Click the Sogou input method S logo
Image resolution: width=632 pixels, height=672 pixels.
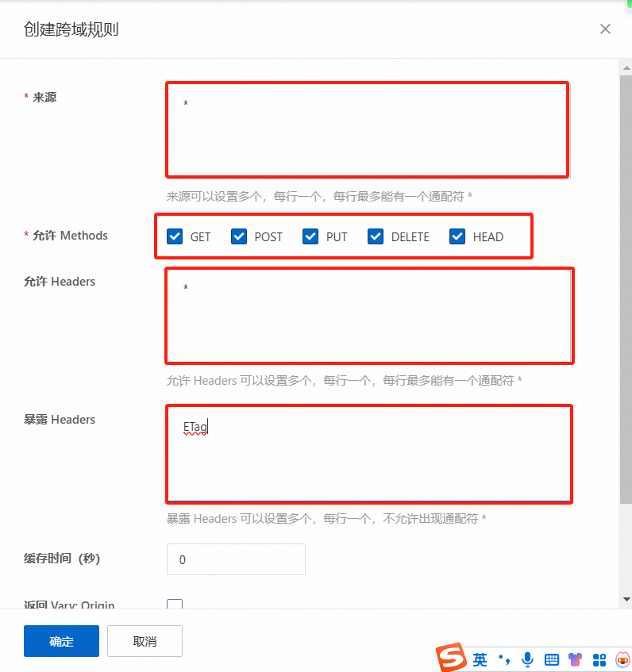point(451,657)
